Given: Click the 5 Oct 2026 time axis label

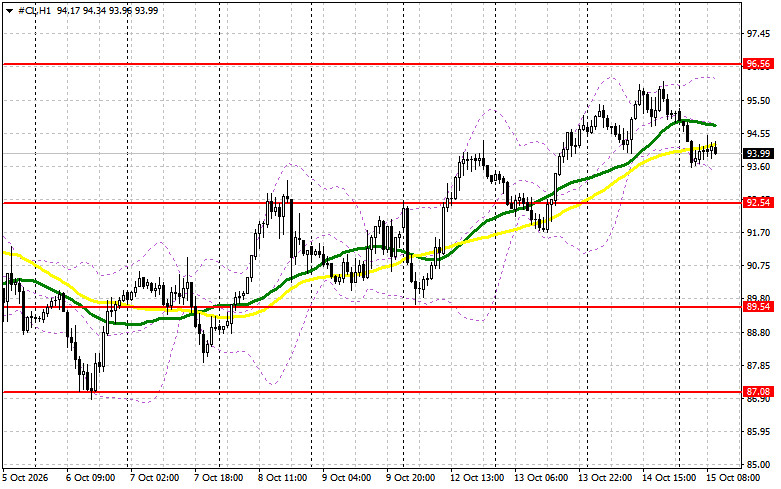Looking at the screenshot, I should (25, 478).
